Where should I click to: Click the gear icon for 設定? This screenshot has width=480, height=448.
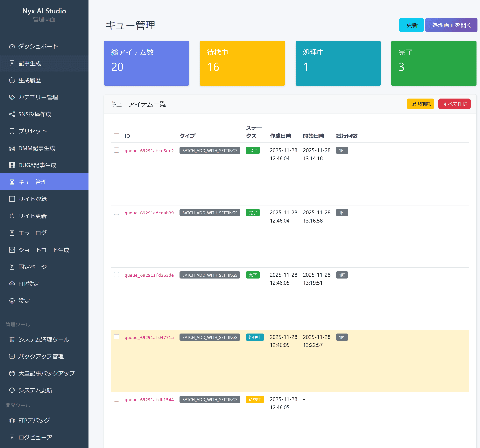click(12, 301)
